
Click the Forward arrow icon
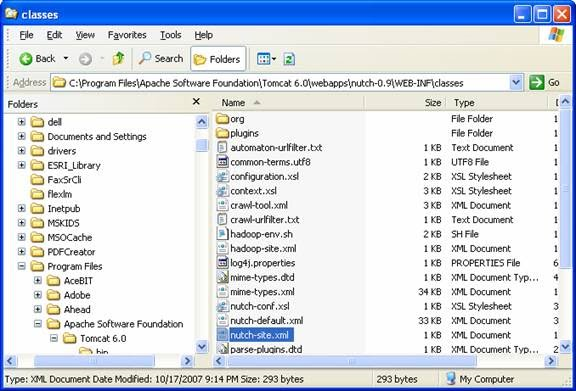point(85,59)
